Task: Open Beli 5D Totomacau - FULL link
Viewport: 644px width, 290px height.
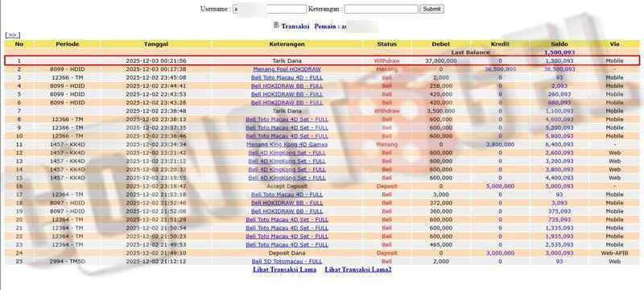Action: [287, 261]
